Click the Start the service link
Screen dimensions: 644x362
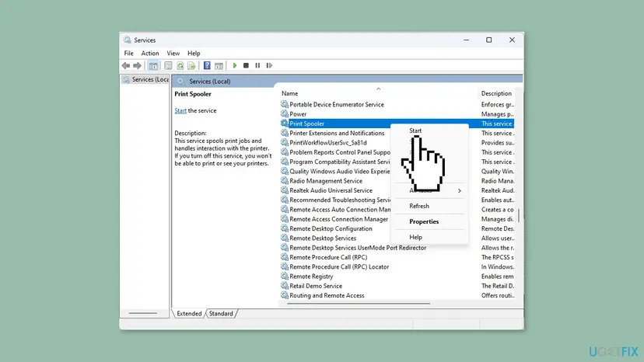[180, 111]
